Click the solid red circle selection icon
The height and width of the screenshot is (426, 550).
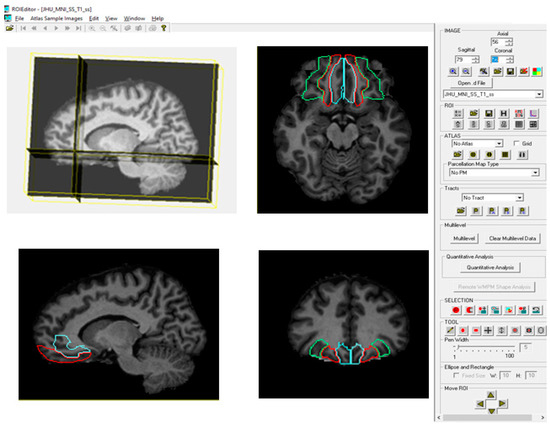pos(456,310)
